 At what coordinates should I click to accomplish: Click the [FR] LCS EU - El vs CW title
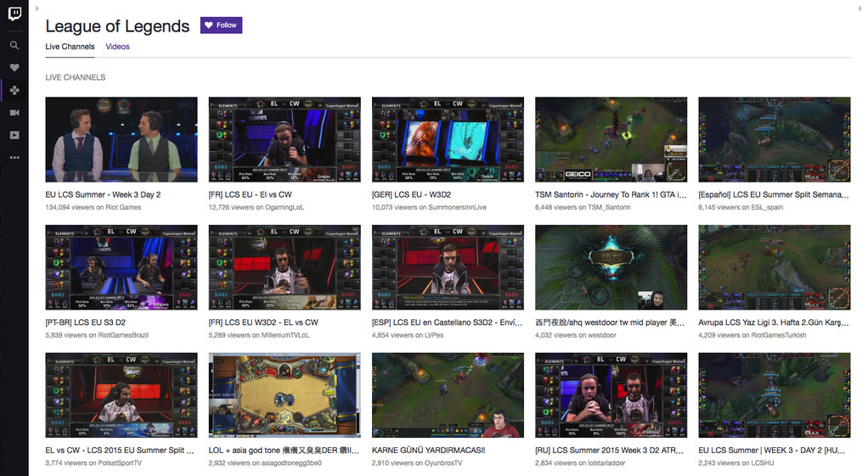(x=251, y=194)
